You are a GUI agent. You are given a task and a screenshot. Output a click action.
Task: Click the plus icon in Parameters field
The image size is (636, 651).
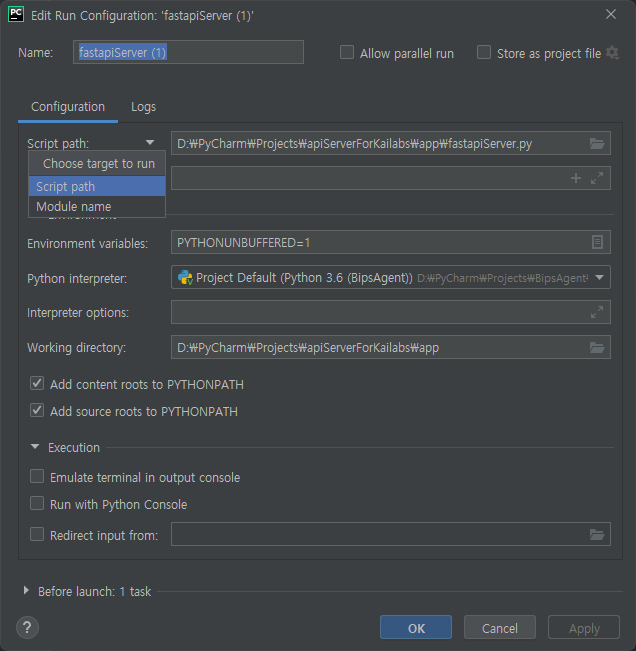point(575,178)
